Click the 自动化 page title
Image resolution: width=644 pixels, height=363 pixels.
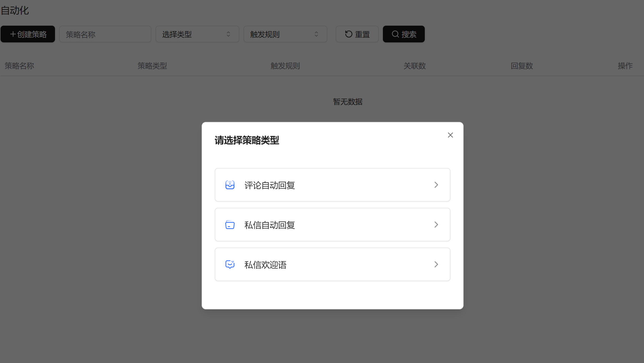15,10
